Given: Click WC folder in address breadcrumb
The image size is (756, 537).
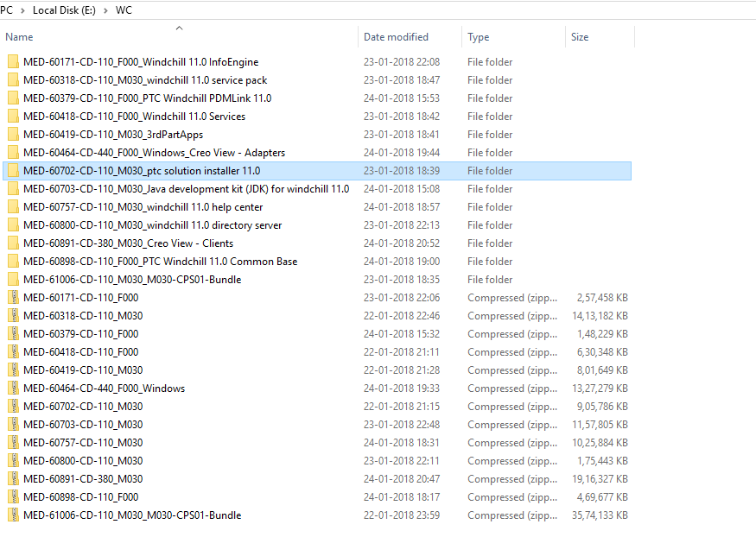Looking at the screenshot, I should click(124, 10).
